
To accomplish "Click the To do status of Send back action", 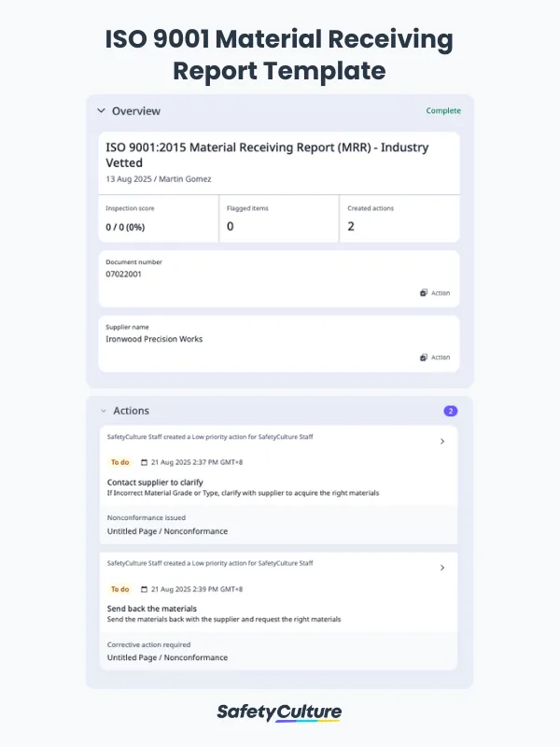I will point(119,589).
